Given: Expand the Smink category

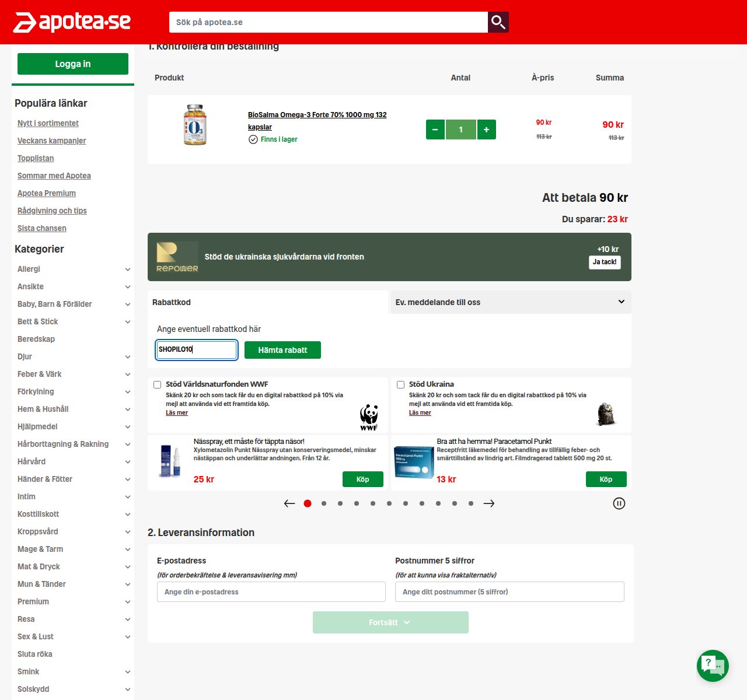Looking at the screenshot, I should pos(128,672).
